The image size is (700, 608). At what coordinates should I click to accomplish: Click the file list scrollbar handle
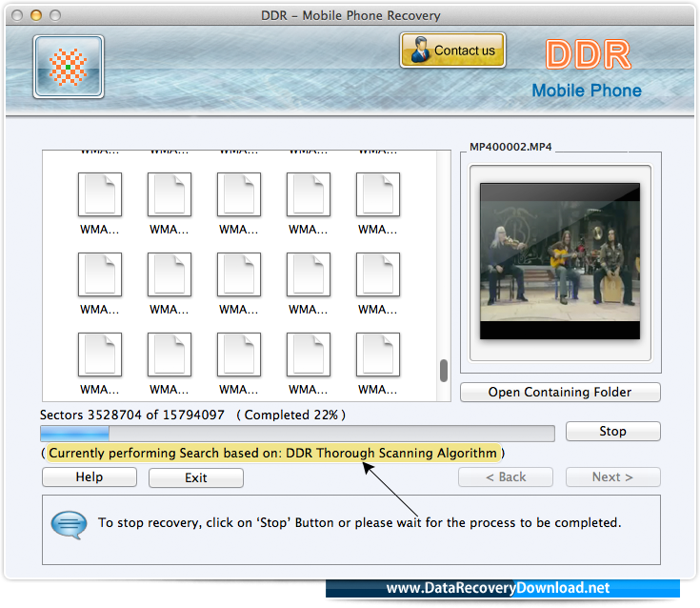[444, 371]
